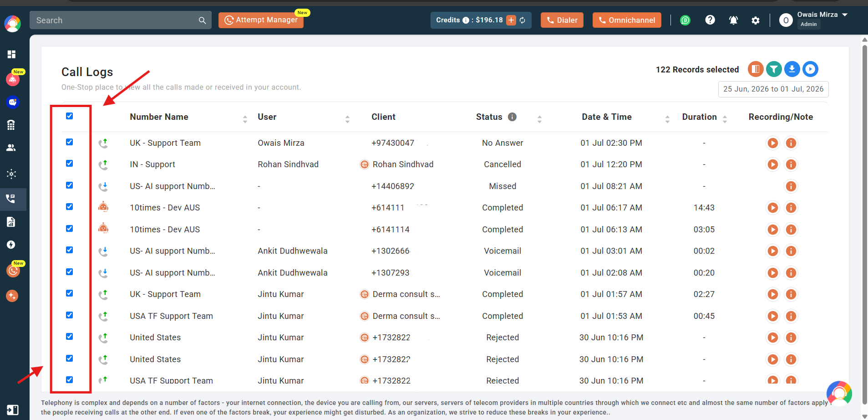Open the contacts/users sidebar icon

pyautogui.click(x=11, y=148)
